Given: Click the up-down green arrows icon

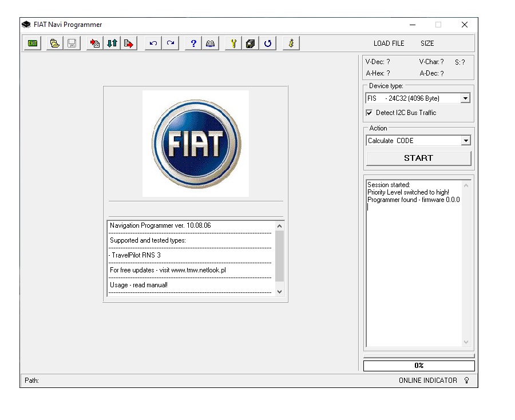Looking at the screenshot, I should (x=112, y=43).
